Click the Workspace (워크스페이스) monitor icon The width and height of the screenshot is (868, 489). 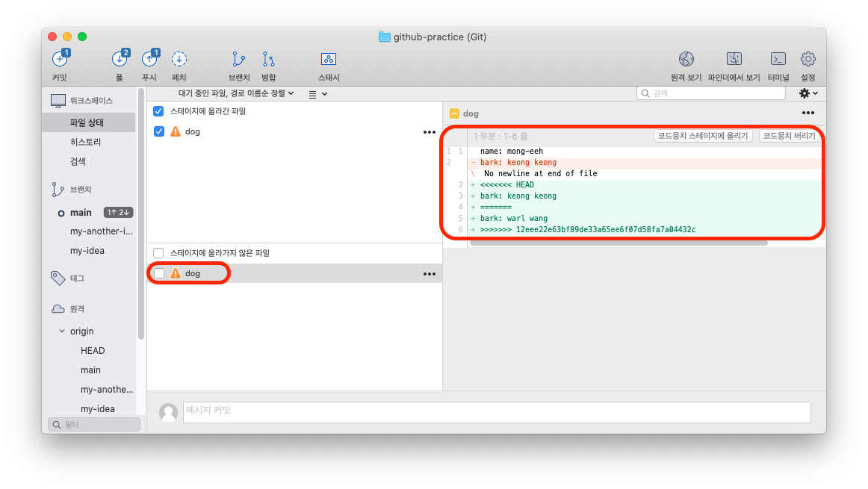pos(58,101)
